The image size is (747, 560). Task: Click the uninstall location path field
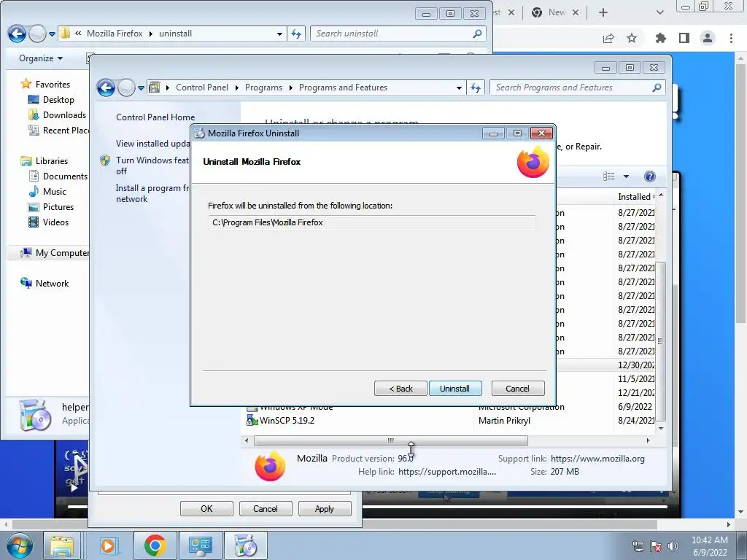coord(371,222)
